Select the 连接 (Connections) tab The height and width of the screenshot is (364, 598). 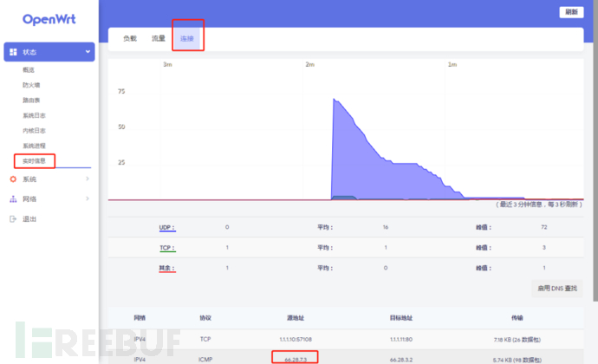187,39
